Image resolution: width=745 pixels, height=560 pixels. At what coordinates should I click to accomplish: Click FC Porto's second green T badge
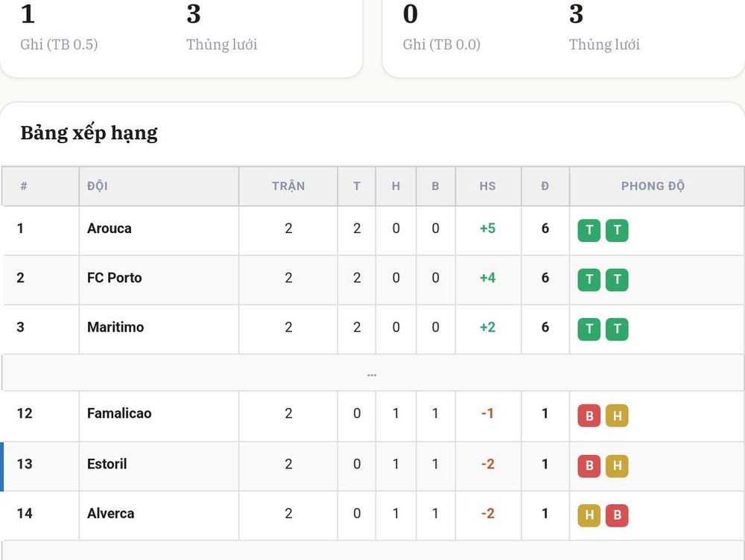coord(617,280)
